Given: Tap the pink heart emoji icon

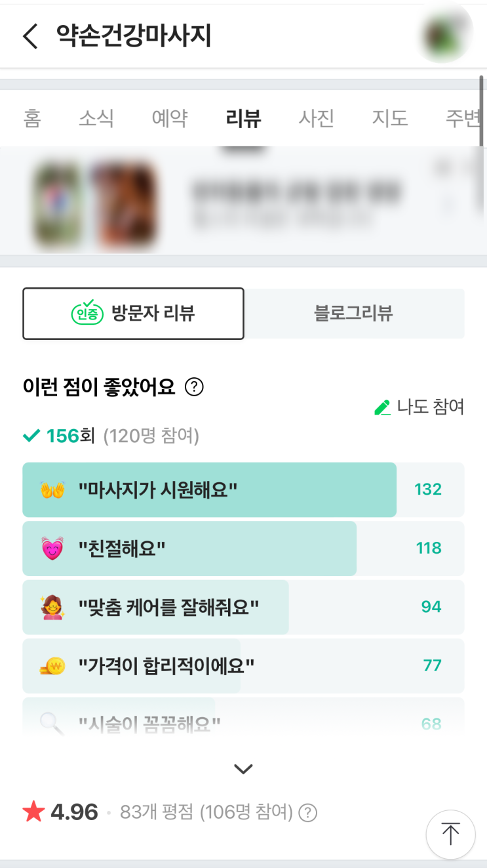Looking at the screenshot, I should [x=52, y=548].
